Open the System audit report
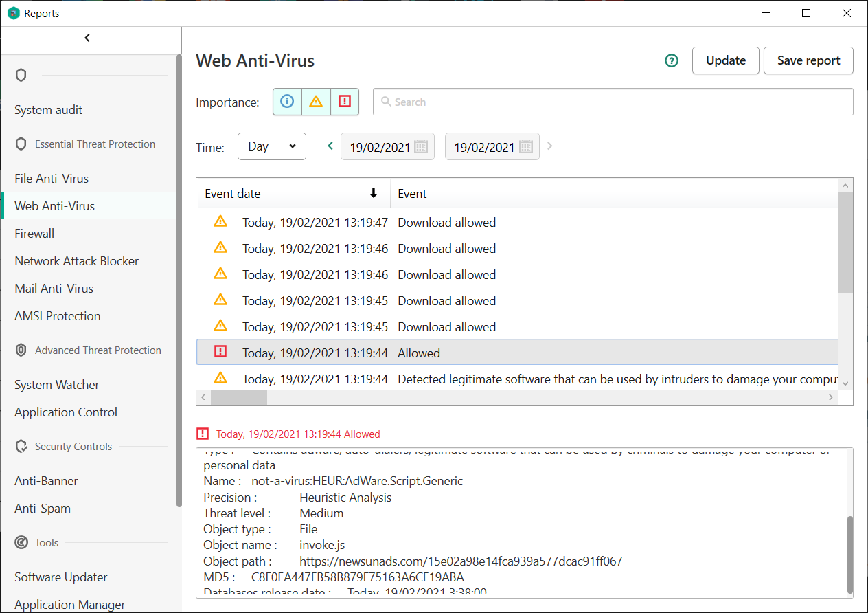The width and height of the screenshot is (868, 613). (49, 110)
